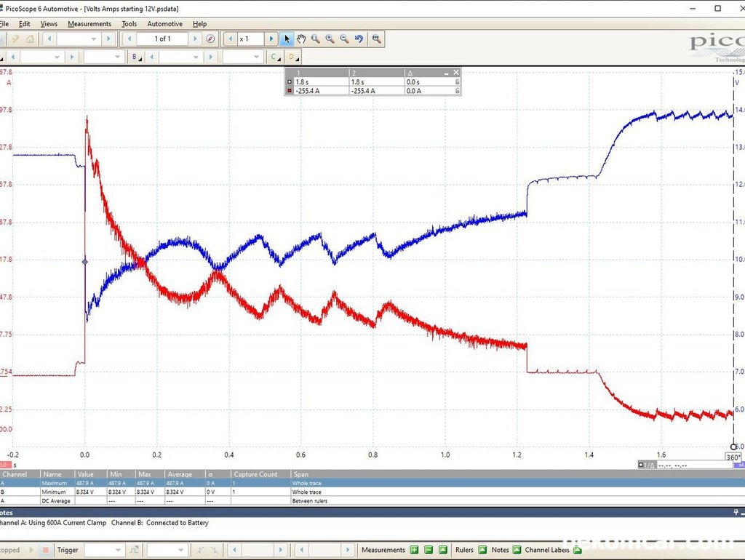Click the zoom to full view icon
Screen dimensions: 745x560
click(x=376, y=39)
